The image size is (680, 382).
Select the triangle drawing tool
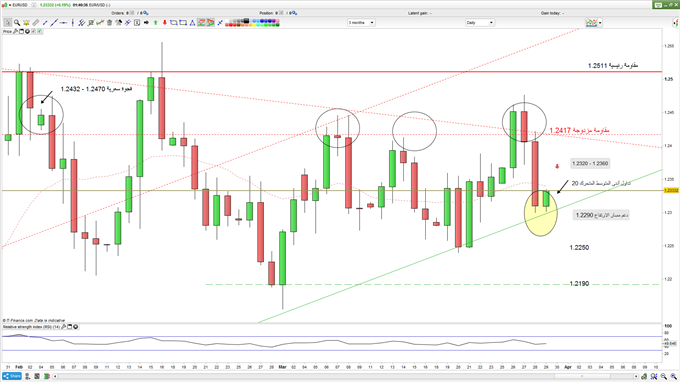192,23
